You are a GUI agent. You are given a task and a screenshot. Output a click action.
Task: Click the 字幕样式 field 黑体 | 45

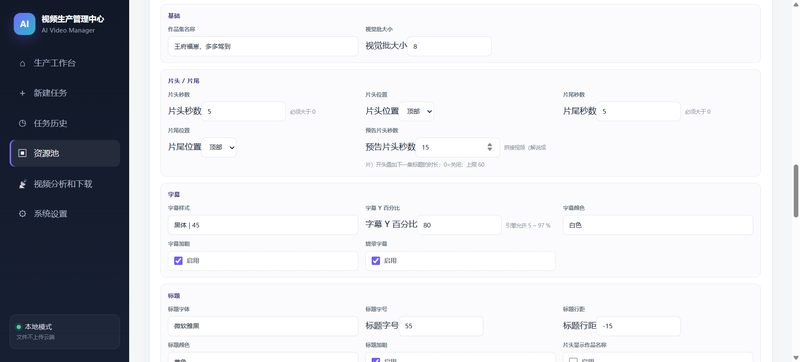point(263,225)
